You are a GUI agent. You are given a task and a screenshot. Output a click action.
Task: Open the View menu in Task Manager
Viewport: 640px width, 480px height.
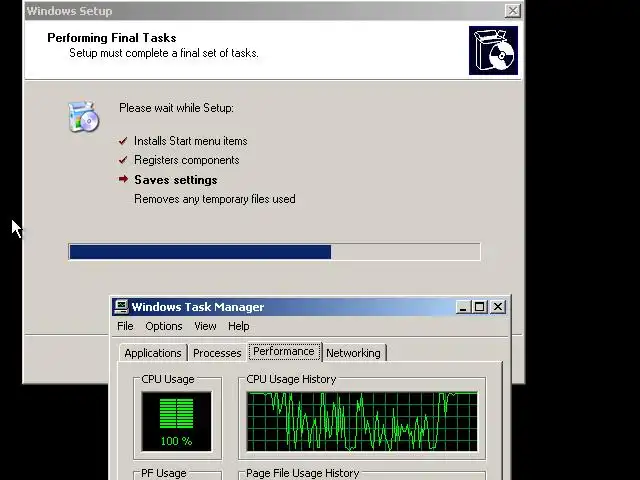pyautogui.click(x=205, y=326)
